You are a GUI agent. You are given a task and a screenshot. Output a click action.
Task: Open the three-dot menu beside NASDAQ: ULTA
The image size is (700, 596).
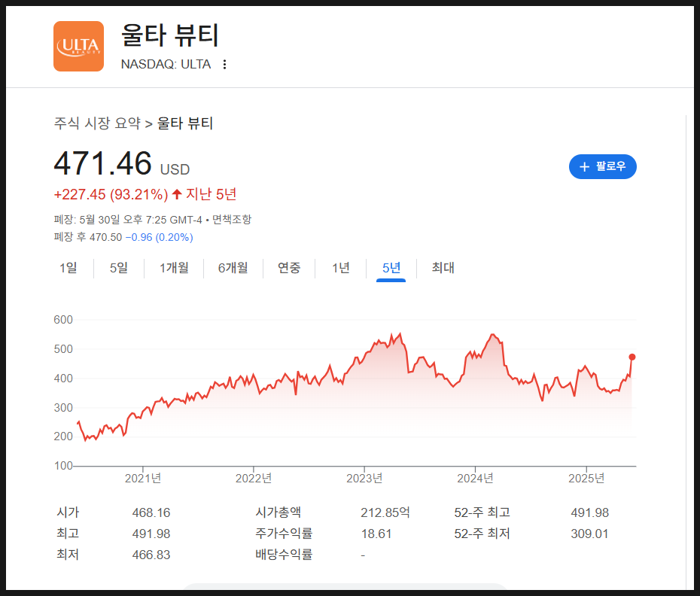(x=224, y=65)
